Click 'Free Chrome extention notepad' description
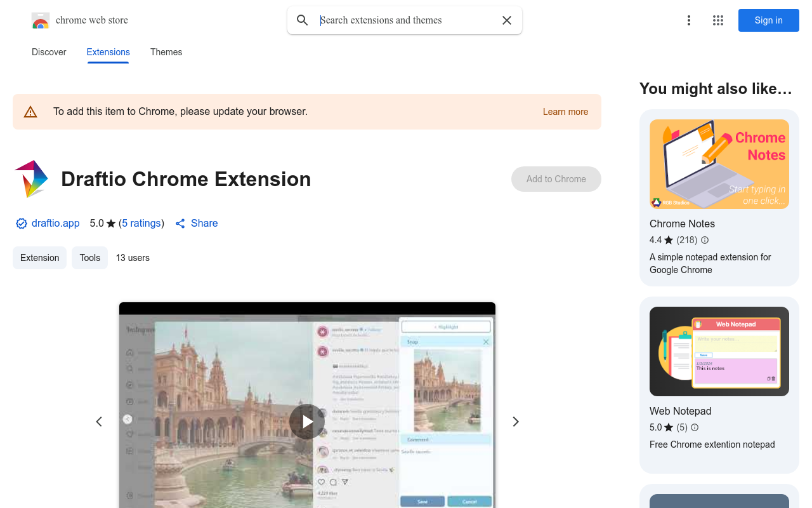This screenshot has width=812, height=508. coord(712,444)
